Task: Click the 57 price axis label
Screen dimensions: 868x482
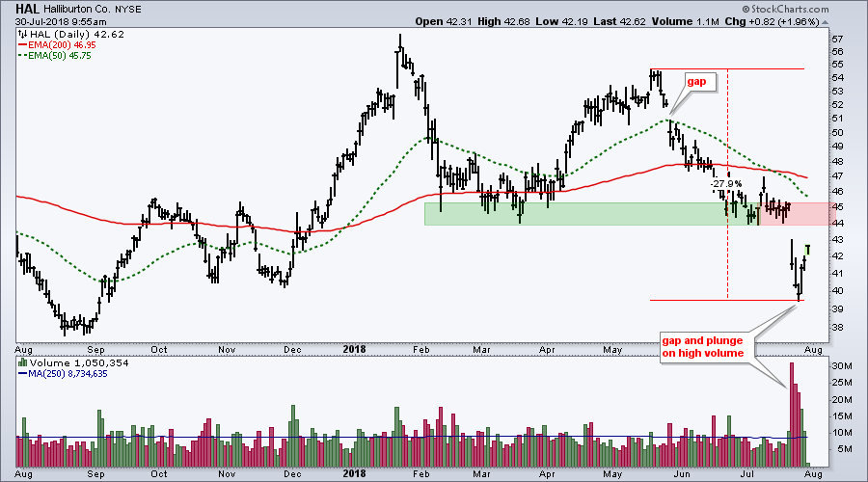Action: pos(837,39)
